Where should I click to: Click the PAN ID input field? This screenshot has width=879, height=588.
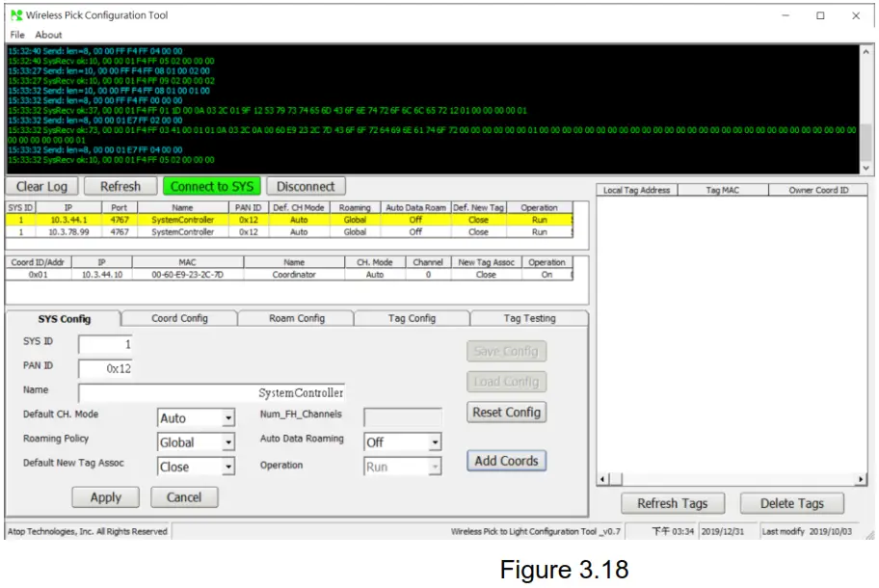pos(105,368)
